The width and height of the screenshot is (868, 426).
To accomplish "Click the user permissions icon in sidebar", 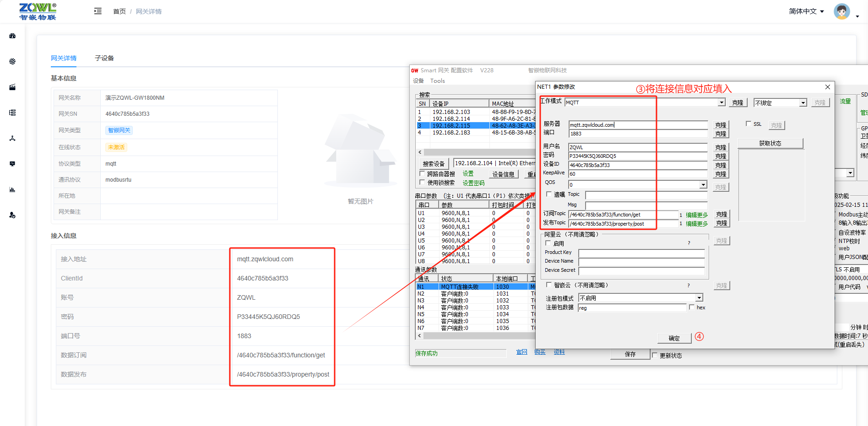I will point(12,215).
